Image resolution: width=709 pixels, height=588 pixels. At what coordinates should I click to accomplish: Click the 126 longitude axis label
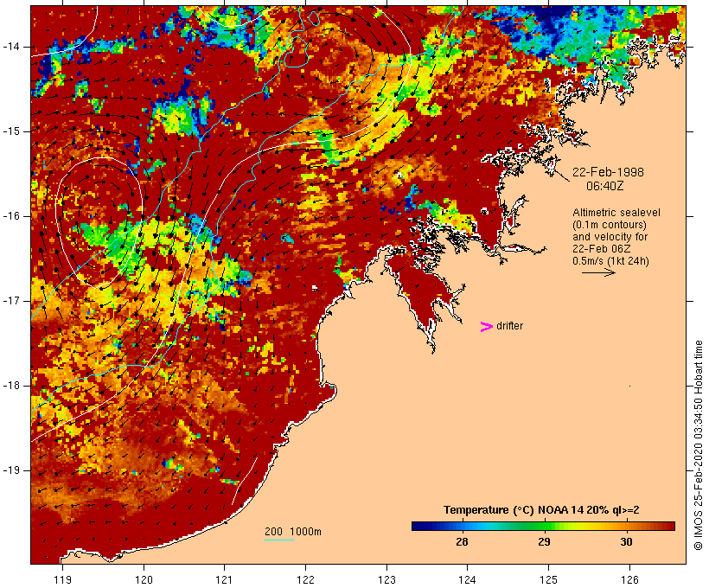[629, 579]
